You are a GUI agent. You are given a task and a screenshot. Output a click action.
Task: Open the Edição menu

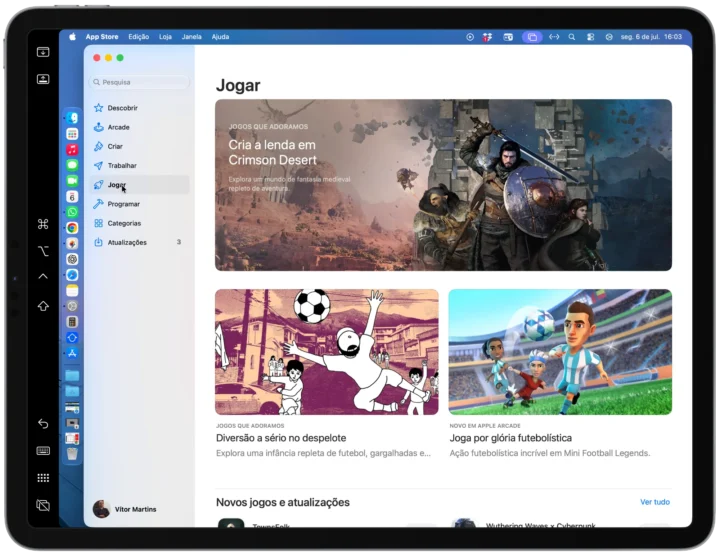(x=138, y=37)
